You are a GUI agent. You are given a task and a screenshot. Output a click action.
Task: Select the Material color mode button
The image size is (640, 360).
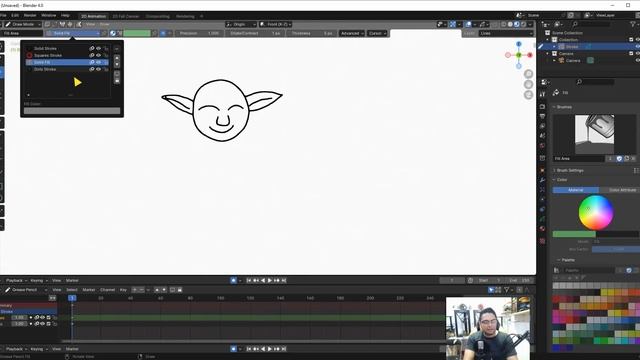tap(576, 190)
